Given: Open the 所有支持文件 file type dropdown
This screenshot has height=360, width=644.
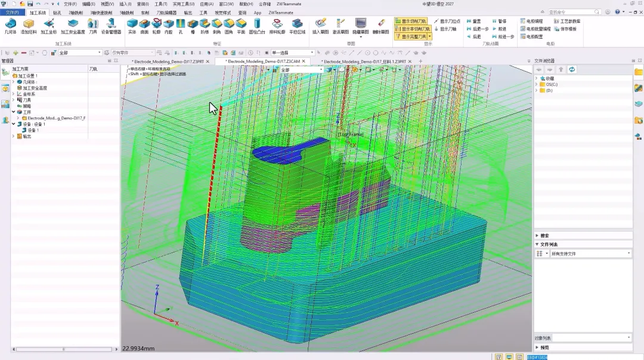Looking at the screenshot, I should click(590, 254).
